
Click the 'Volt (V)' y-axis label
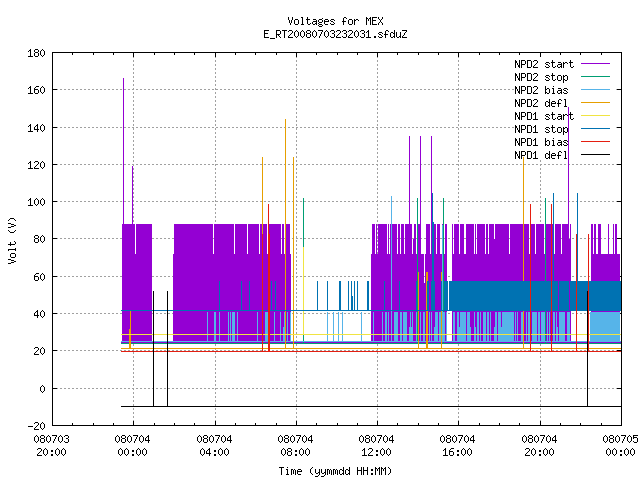12,240
